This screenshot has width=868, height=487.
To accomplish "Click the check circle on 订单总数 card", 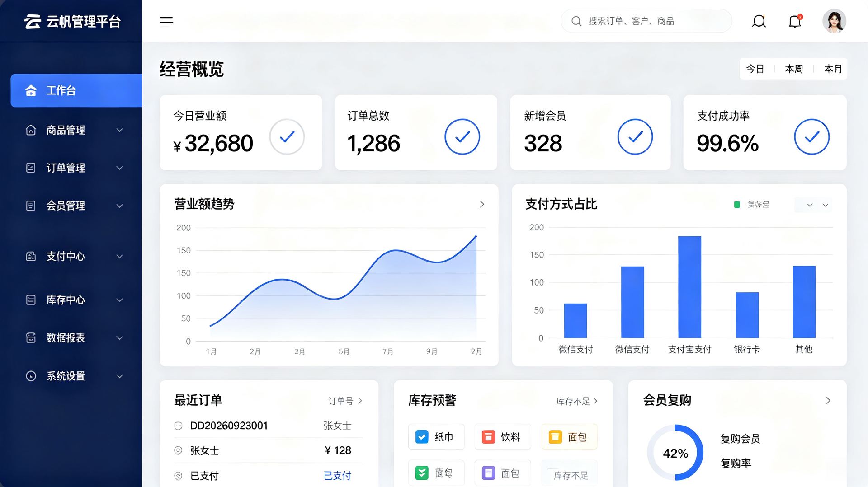I will tap(462, 136).
